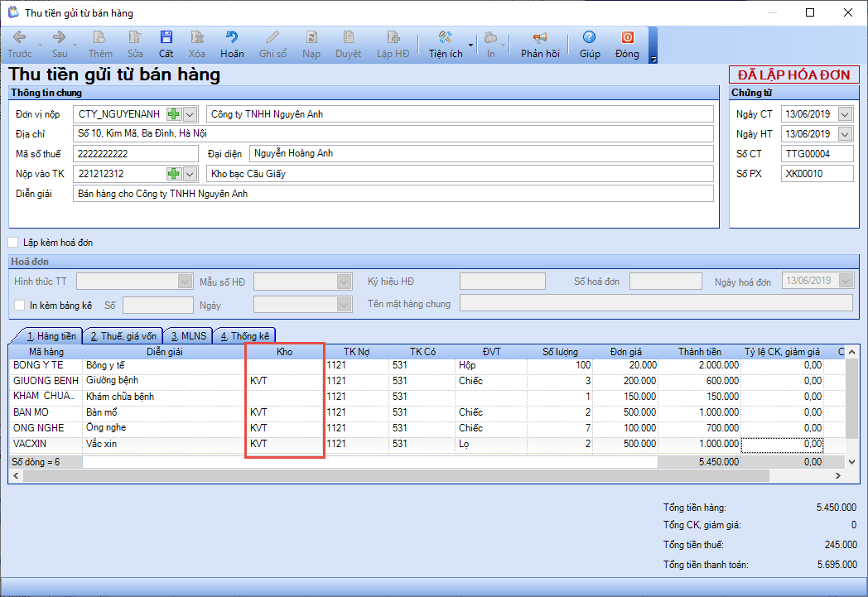
Task: Click the Số PX field XK00010
Action: coord(817,174)
